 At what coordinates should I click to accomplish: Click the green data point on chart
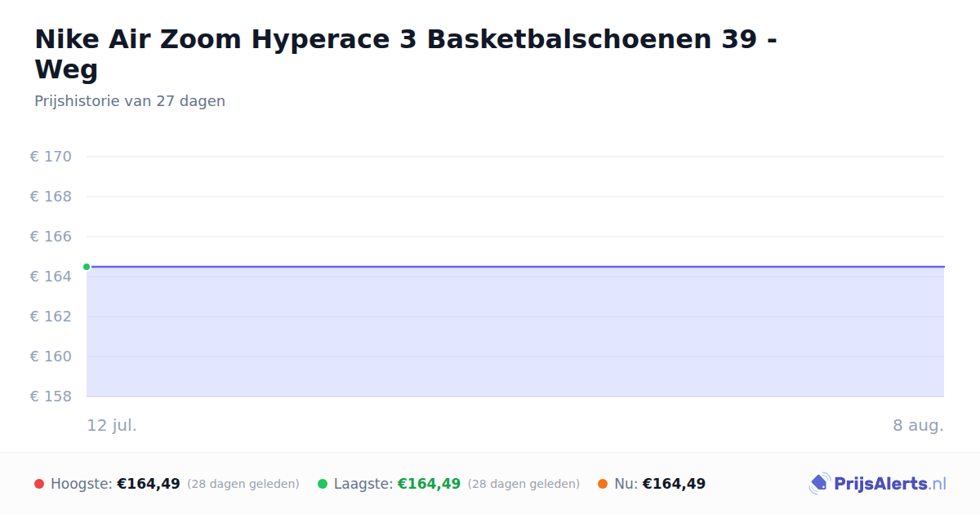pyautogui.click(x=87, y=267)
